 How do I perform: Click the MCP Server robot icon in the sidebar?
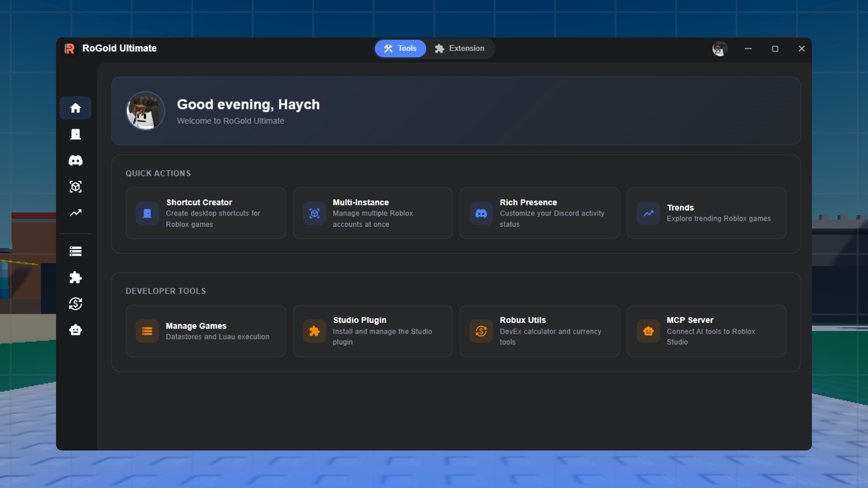click(75, 330)
